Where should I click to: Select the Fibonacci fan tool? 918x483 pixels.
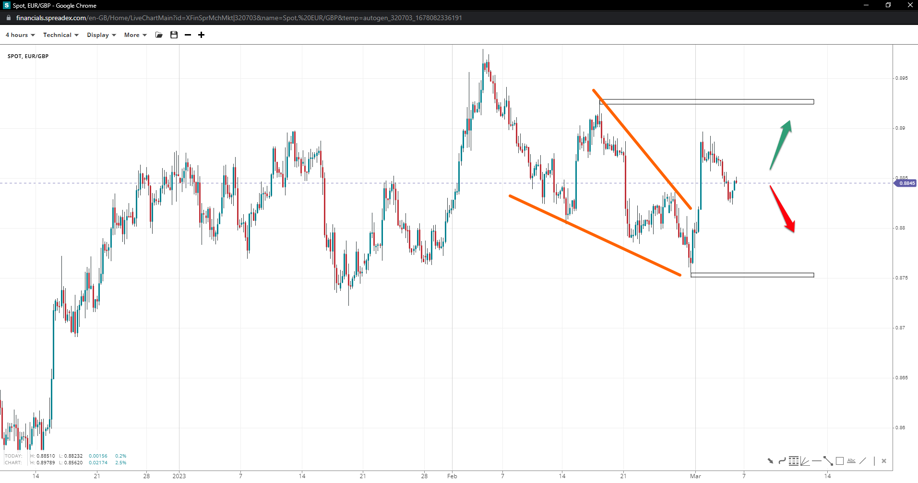point(805,461)
